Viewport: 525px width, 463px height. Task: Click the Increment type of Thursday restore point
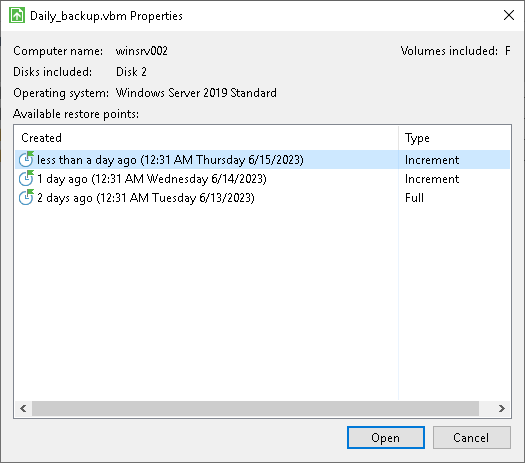(x=432, y=160)
